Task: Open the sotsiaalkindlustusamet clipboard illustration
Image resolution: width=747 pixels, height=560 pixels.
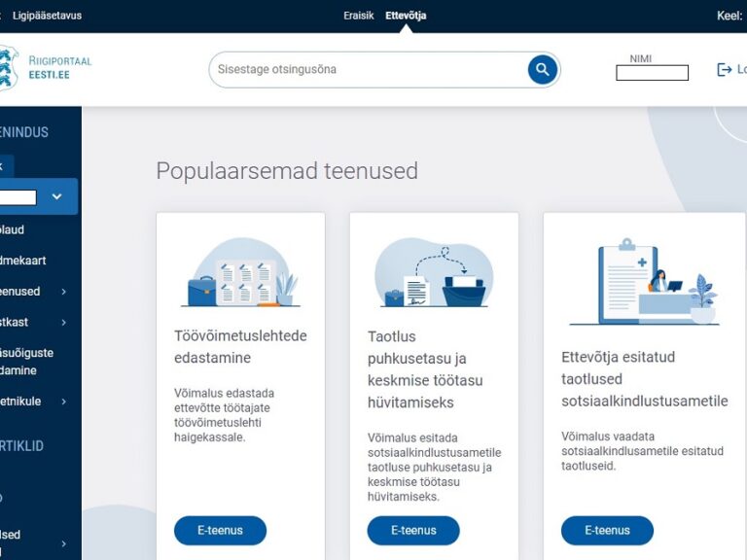Action: click(x=644, y=282)
